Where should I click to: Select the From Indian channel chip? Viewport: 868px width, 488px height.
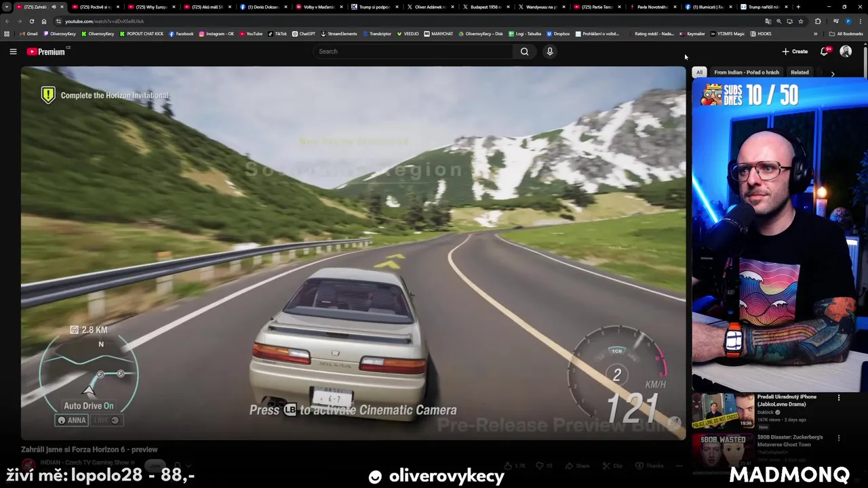click(746, 73)
